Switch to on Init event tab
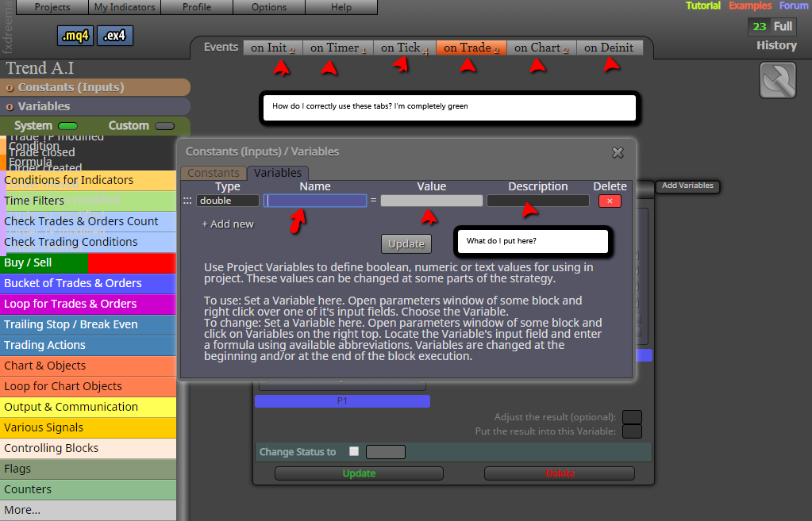 click(273, 48)
